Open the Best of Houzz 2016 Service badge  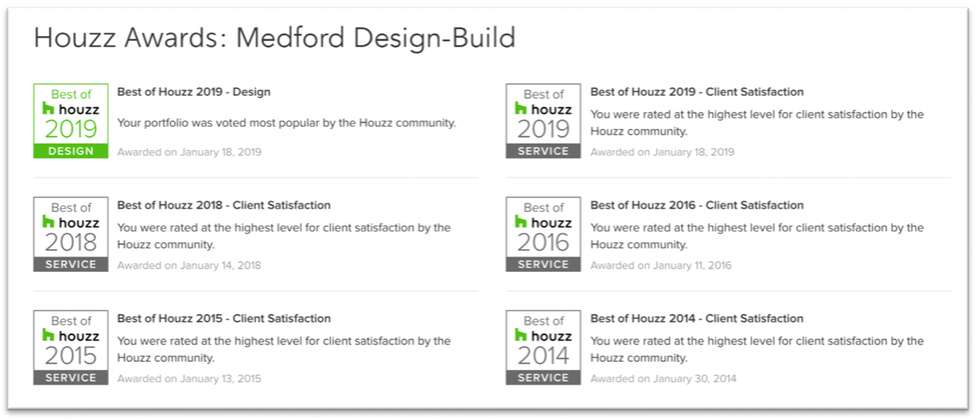tap(543, 234)
